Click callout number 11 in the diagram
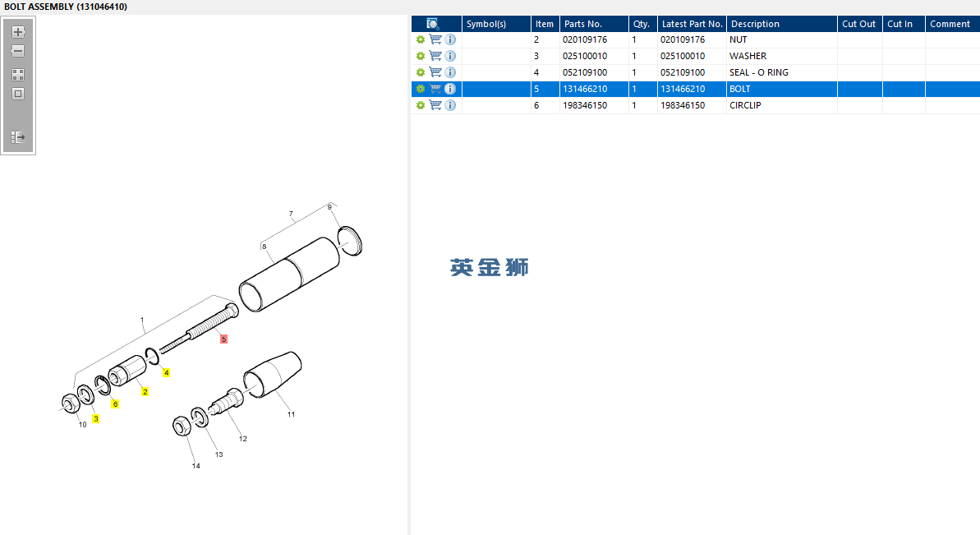This screenshot has width=980, height=535. coord(292,414)
